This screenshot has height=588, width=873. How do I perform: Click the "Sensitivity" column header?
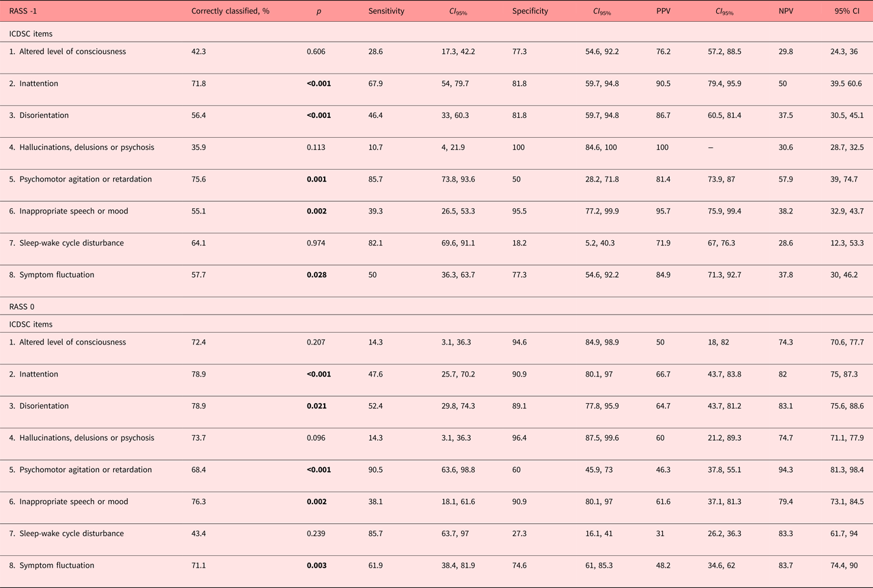(x=386, y=12)
